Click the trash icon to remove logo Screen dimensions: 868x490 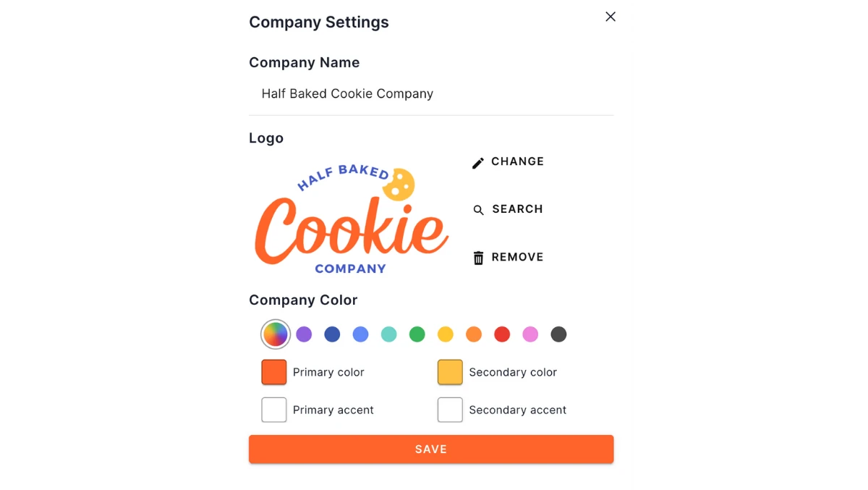point(478,257)
